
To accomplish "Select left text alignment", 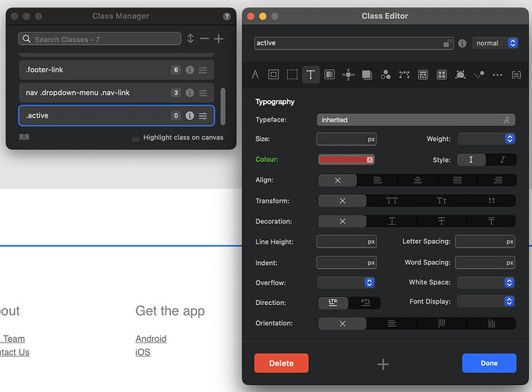I will point(377,180).
